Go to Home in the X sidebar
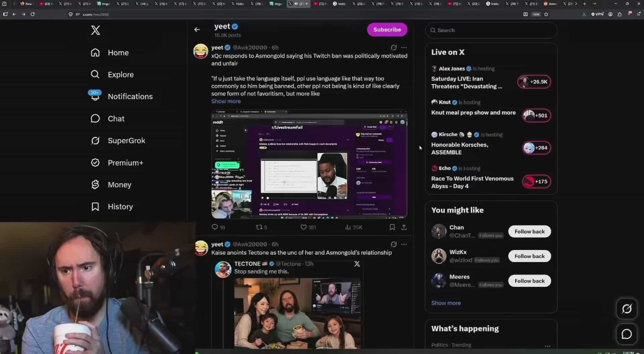 [x=110, y=53]
